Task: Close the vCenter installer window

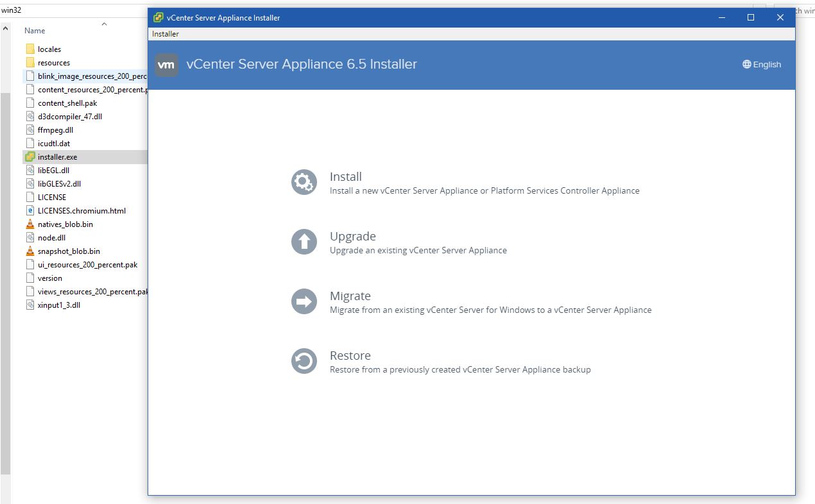Action: coord(780,17)
